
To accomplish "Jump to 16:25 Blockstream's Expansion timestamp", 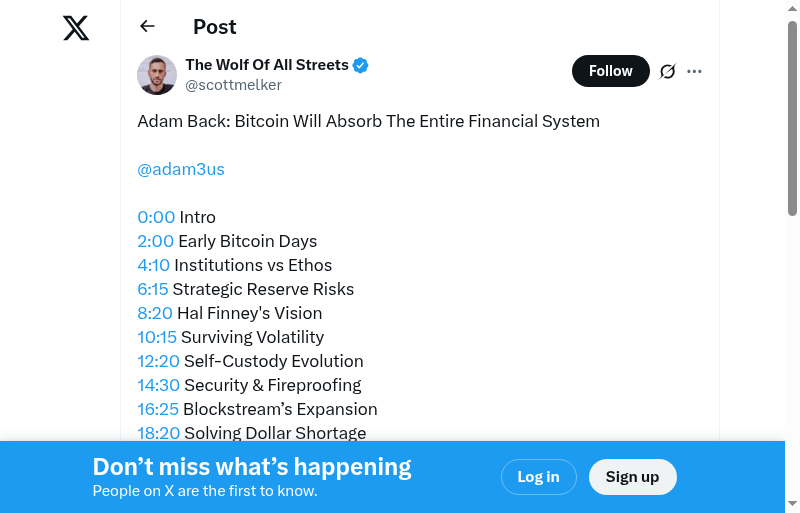I will (x=158, y=409).
